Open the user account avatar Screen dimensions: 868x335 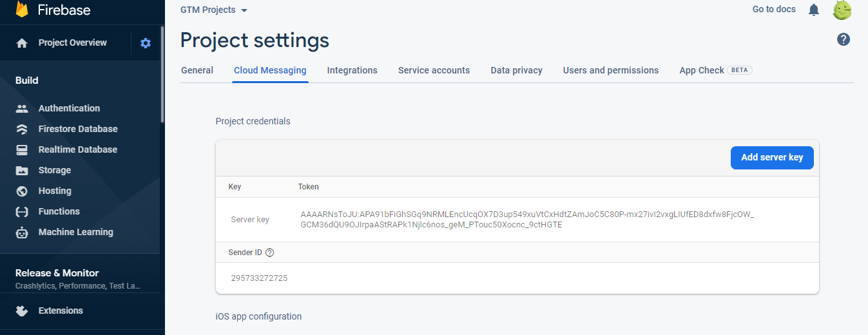[842, 10]
